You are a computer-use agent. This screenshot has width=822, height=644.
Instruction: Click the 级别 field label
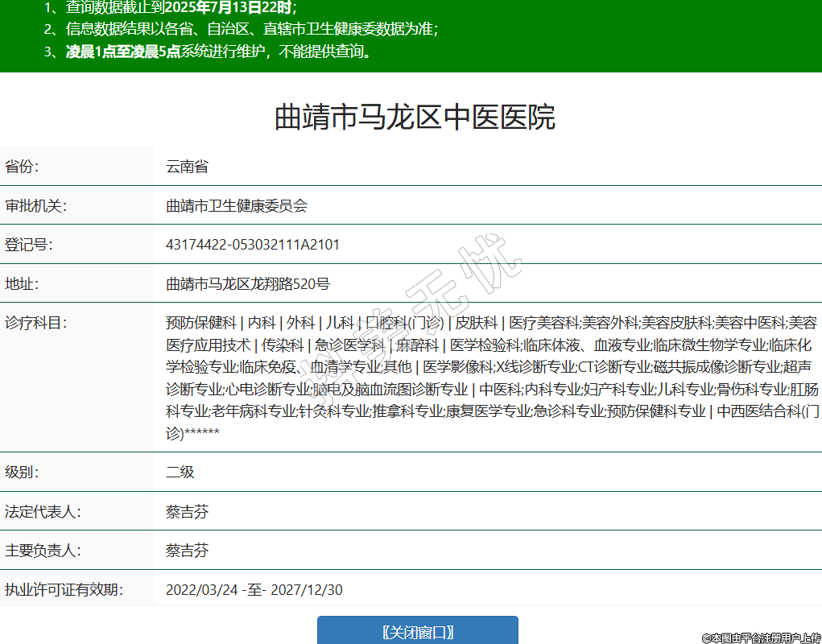22,473
